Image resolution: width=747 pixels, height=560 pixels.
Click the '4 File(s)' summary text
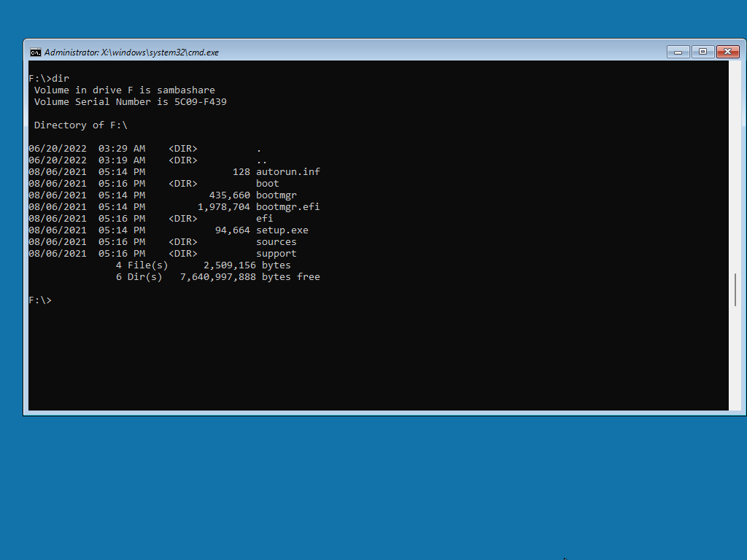[x=142, y=265]
